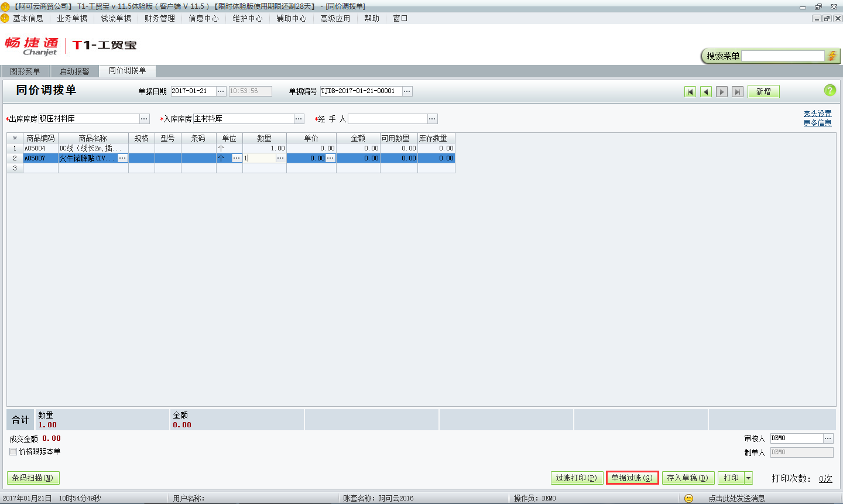Click the ellipsis icon in the A05007 商品编码 cell
The width and height of the screenshot is (843, 504).
122,158
